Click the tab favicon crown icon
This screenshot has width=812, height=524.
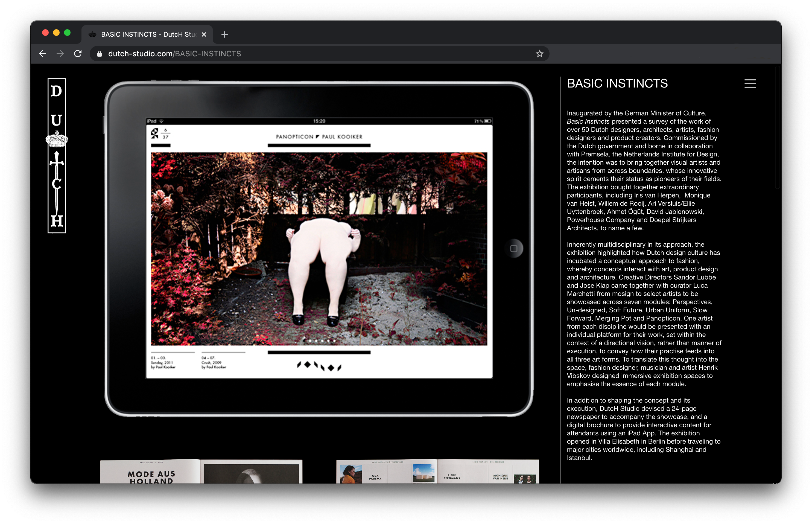click(x=92, y=34)
